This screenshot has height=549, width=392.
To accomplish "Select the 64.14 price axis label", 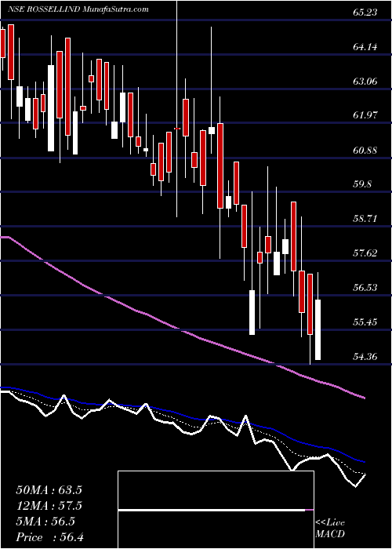I will 365,47.
